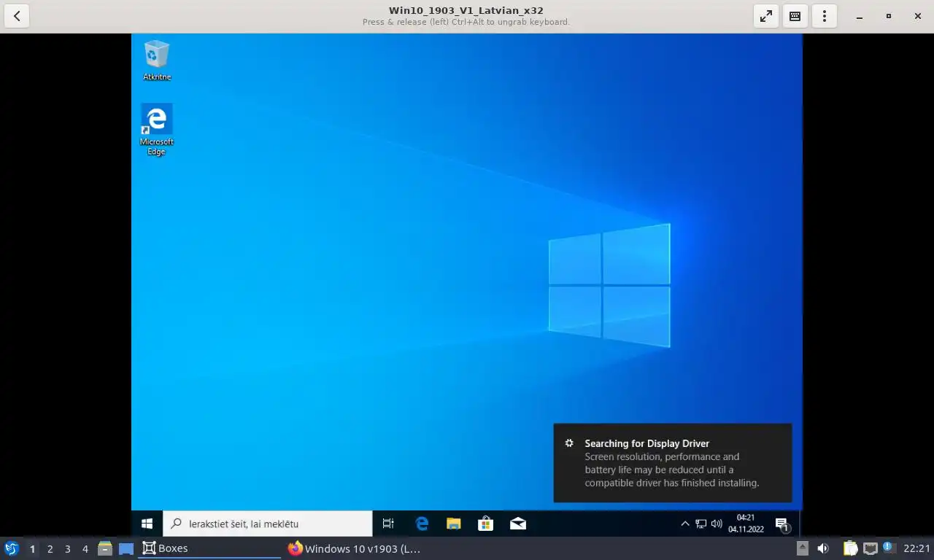Switch to host workspace 3
Viewport: 934px width, 560px height.
[67, 549]
